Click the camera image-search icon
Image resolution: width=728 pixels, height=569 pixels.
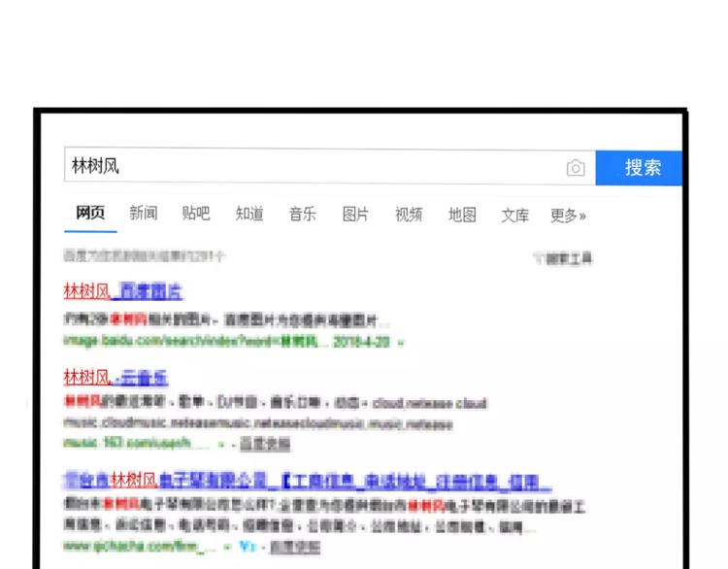pos(576,168)
